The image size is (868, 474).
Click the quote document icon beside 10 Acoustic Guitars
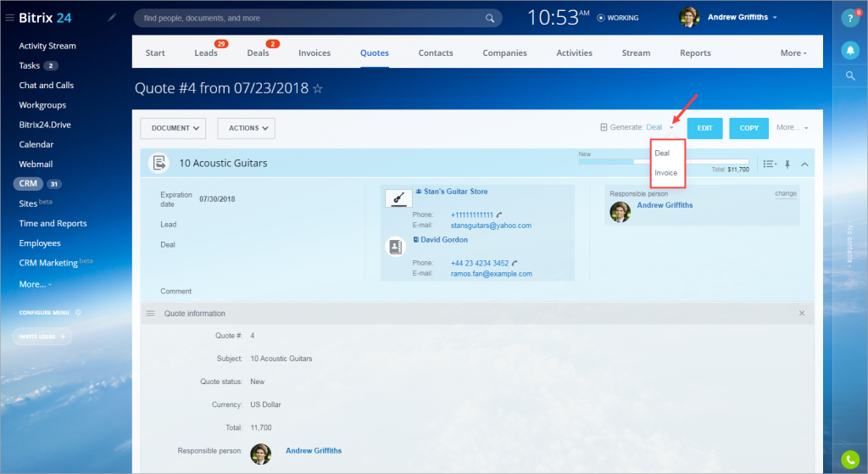pos(159,163)
